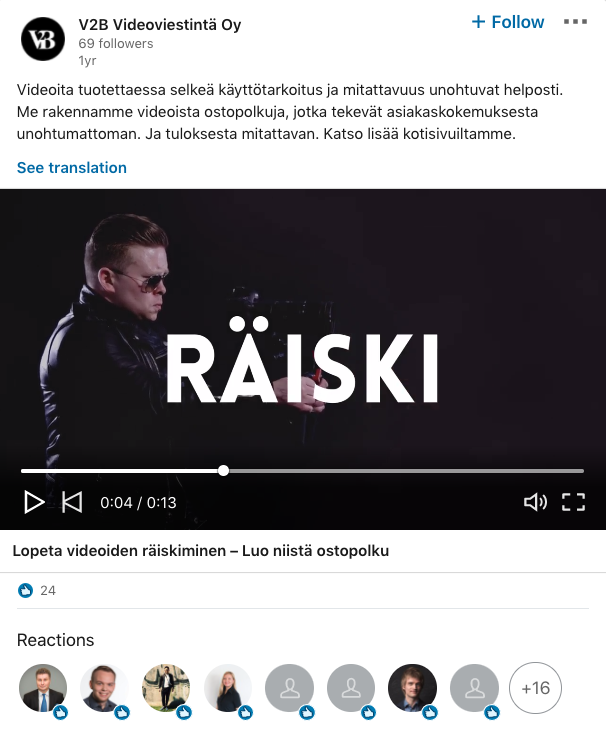Restart video with skip-back icon
Viewport: 606px width, 733px height.
click(x=72, y=503)
